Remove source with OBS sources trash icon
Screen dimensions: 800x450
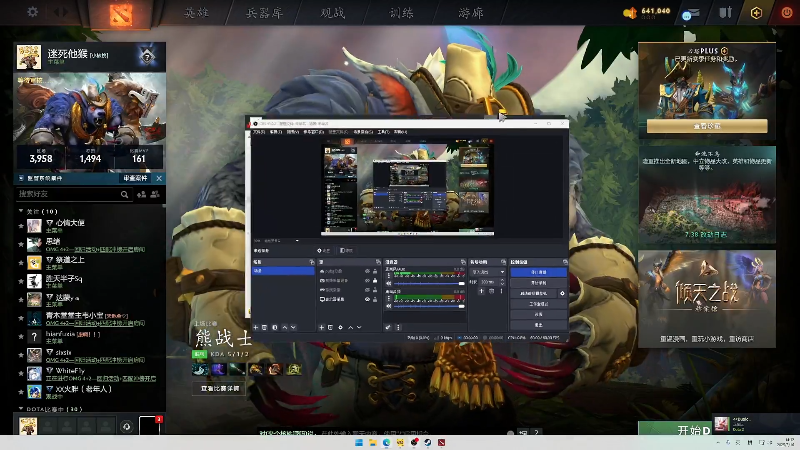[x=330, y=327]
